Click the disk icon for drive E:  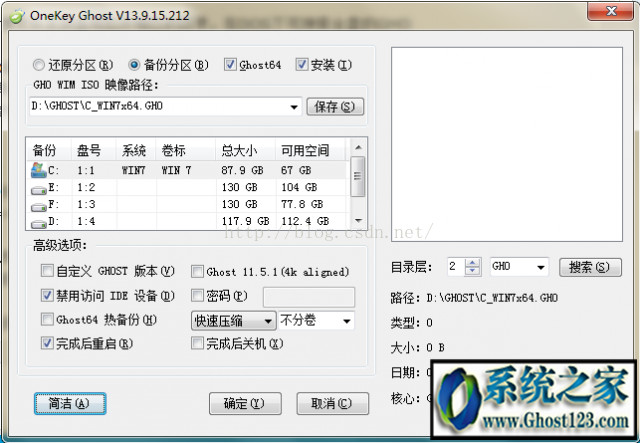pyautogui.click(x=39, y=190)
